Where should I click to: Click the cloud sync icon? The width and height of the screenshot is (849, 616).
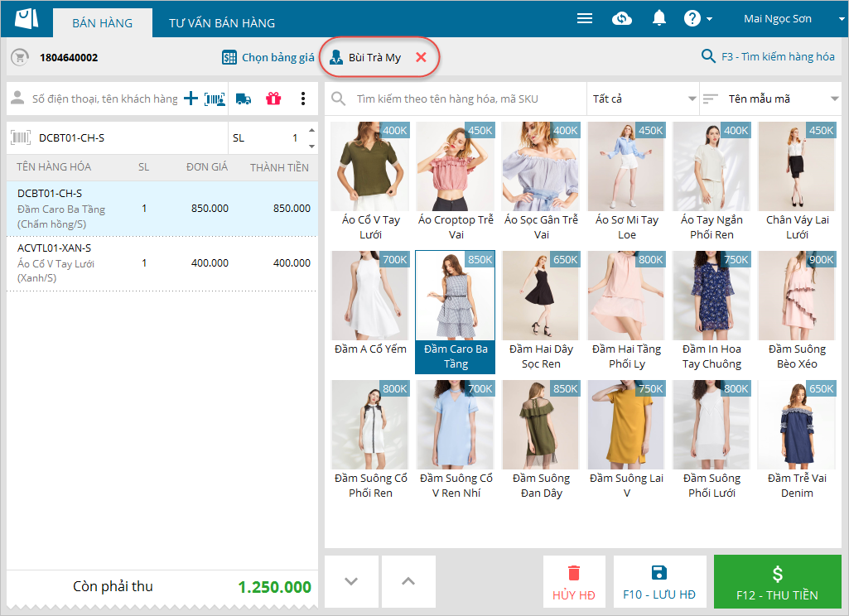tap(622, 18)
